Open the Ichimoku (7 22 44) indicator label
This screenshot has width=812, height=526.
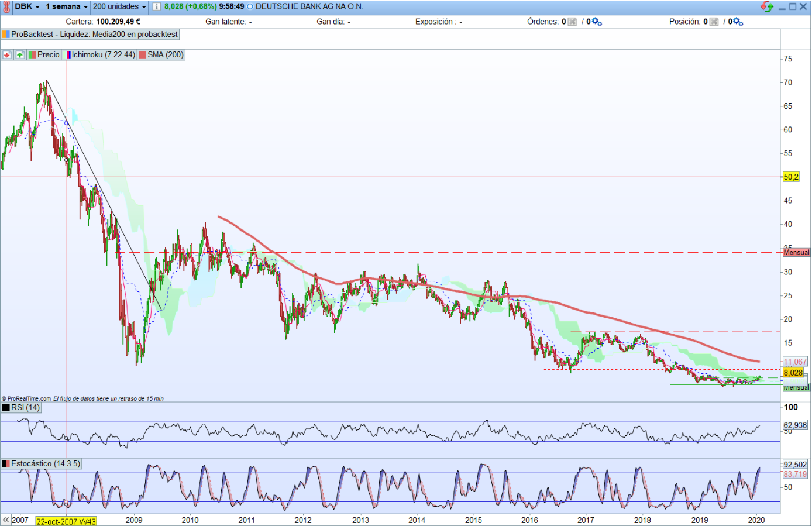pos(101,54)
